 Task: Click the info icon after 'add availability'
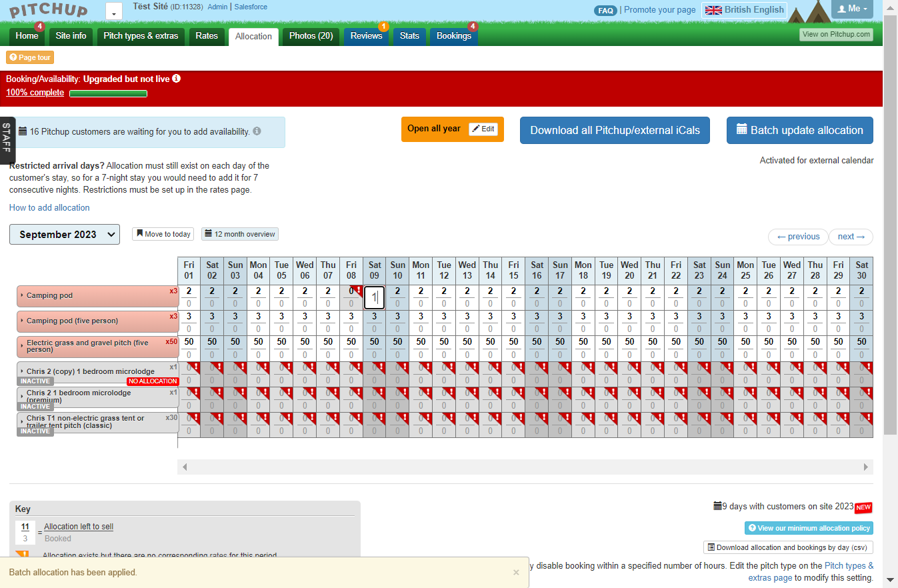[x=257, y=131]
